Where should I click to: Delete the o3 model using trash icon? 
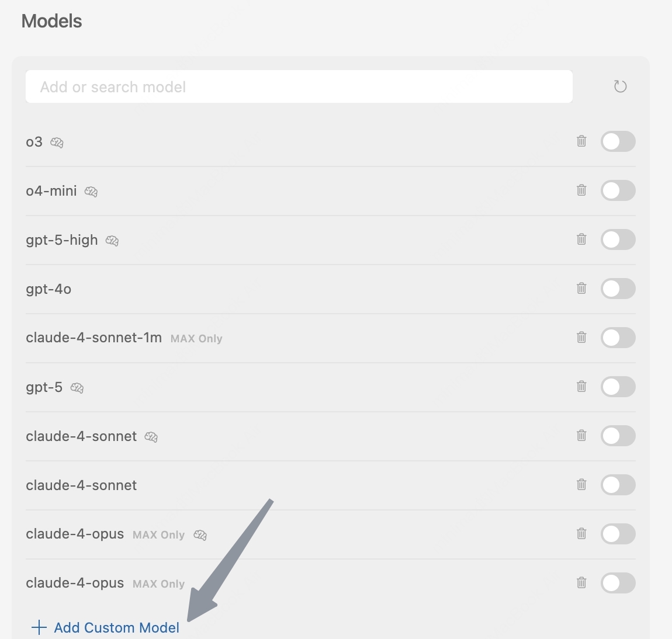pyautogui.click(x=581, y=141)
